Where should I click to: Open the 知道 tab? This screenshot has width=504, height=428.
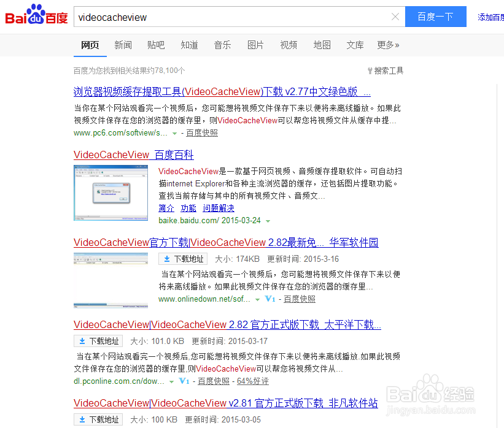189,45
